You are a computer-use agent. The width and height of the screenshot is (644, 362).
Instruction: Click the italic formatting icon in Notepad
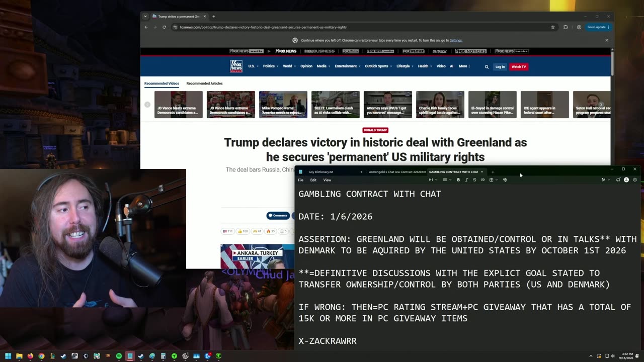466,180
